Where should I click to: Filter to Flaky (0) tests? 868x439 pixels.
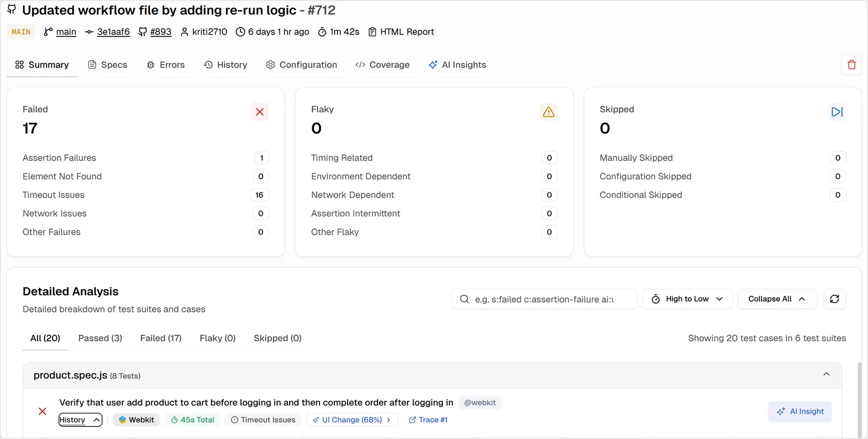click(218, 338)
